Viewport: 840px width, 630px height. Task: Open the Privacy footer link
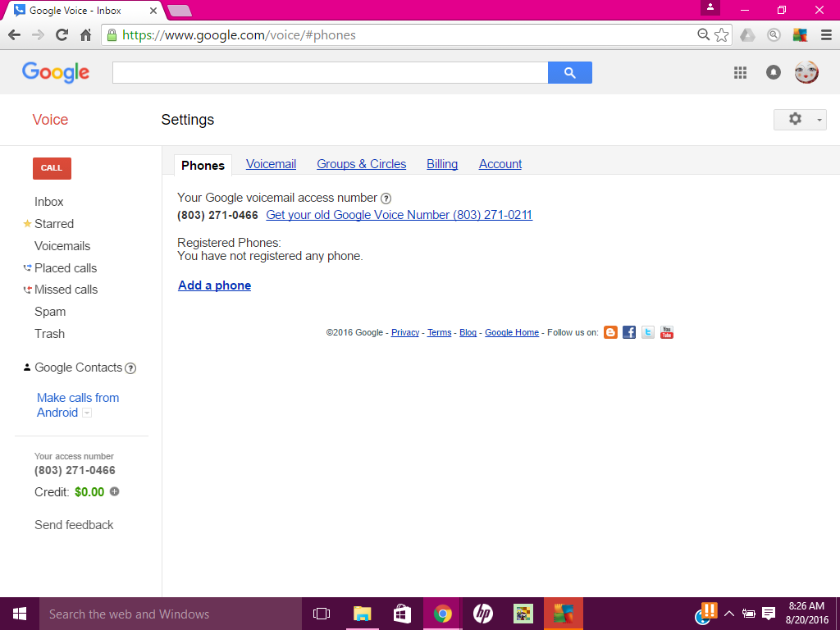point(405,333)
